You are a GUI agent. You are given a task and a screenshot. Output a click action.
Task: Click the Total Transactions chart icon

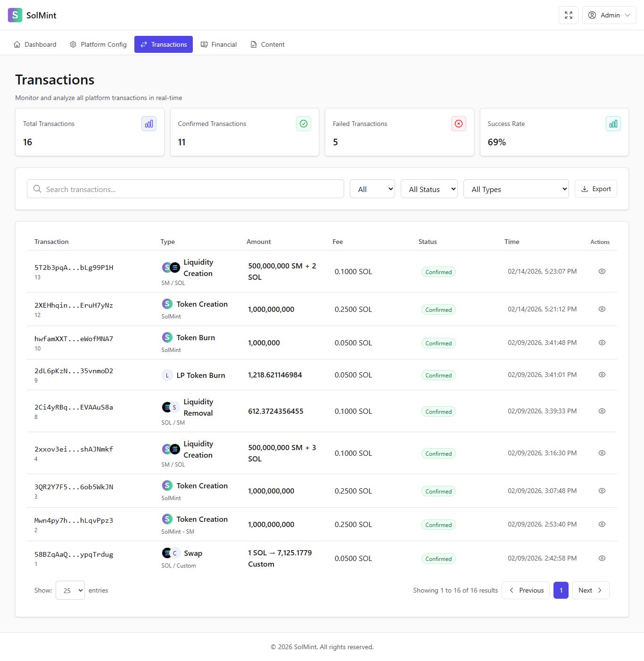(x=149, y=124)
